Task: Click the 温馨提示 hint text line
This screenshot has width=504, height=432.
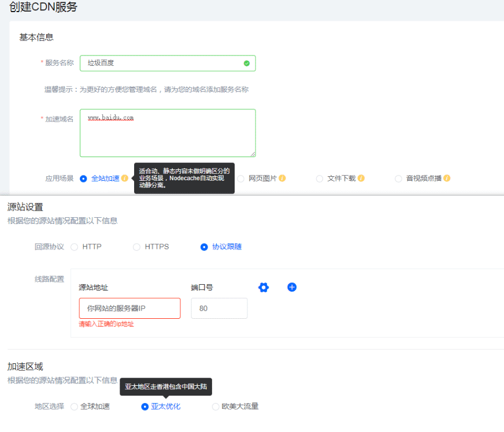Action: coord(147,90)
